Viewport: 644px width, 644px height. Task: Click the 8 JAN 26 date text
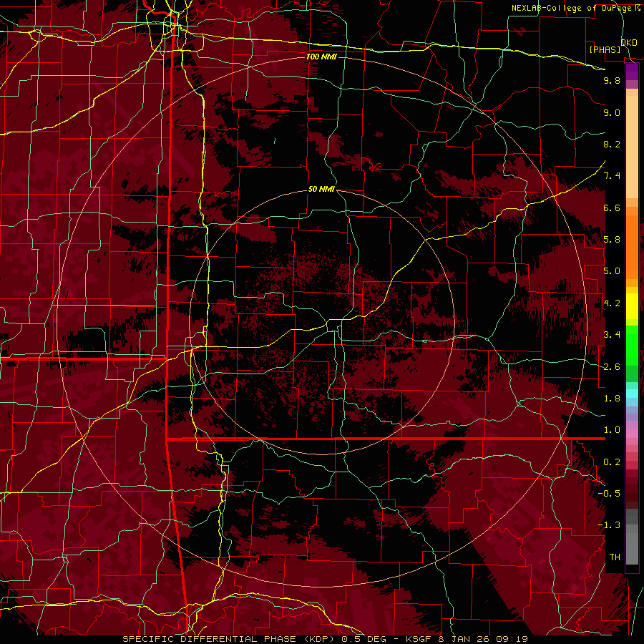pos(464,639)
